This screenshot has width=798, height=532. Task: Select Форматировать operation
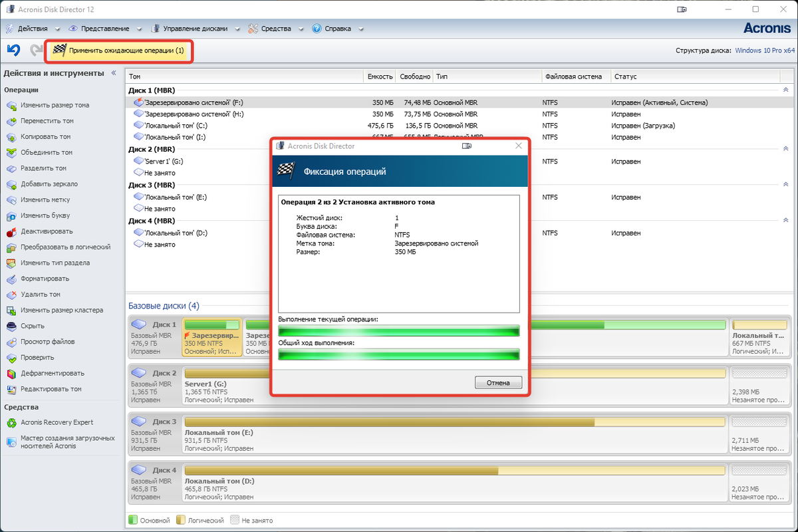click(x=45, y=279)
